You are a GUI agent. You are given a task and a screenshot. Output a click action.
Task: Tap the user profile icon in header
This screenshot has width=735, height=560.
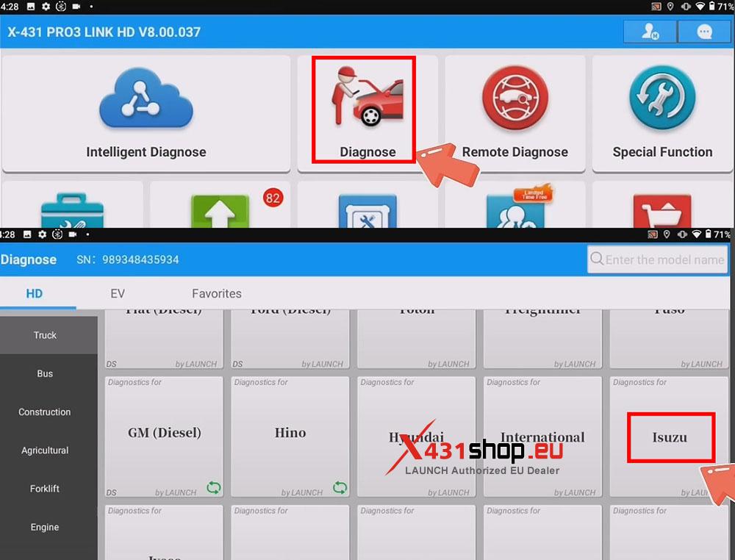(x=650, y=32)
